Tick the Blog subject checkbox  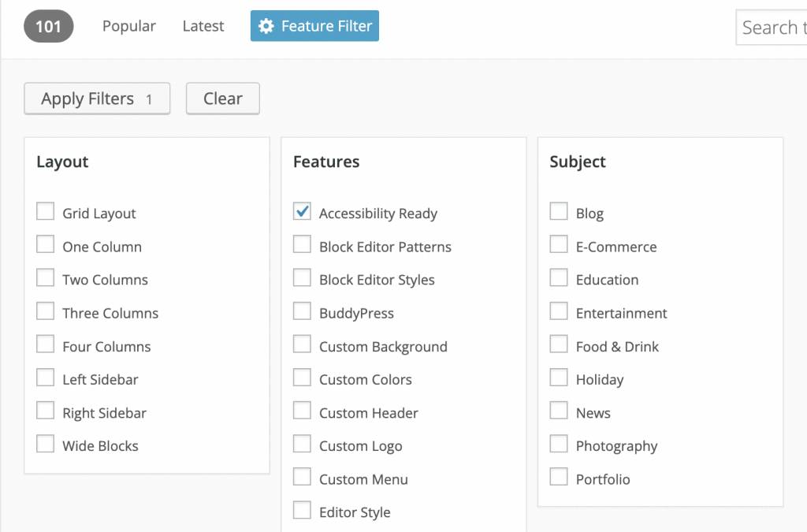[x=559, y=212]
